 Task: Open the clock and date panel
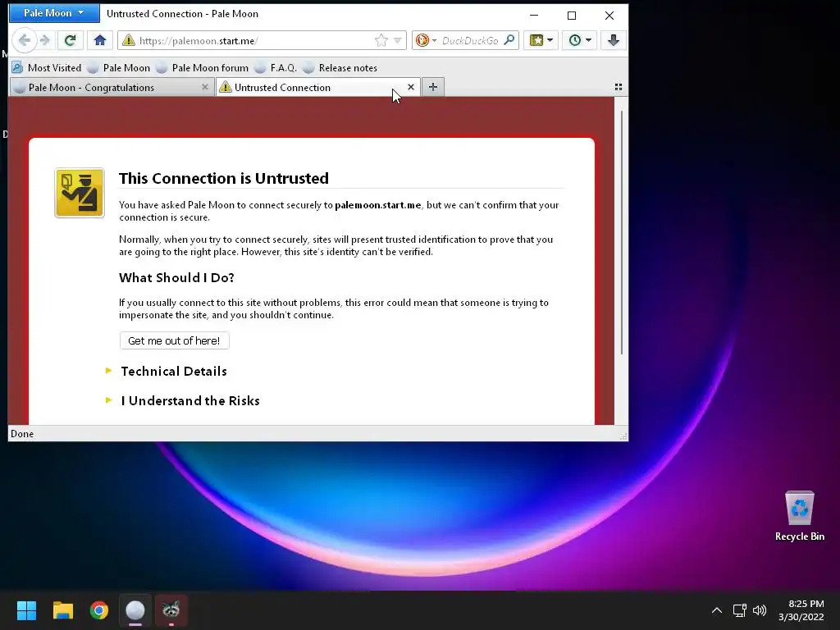point(801,610)
